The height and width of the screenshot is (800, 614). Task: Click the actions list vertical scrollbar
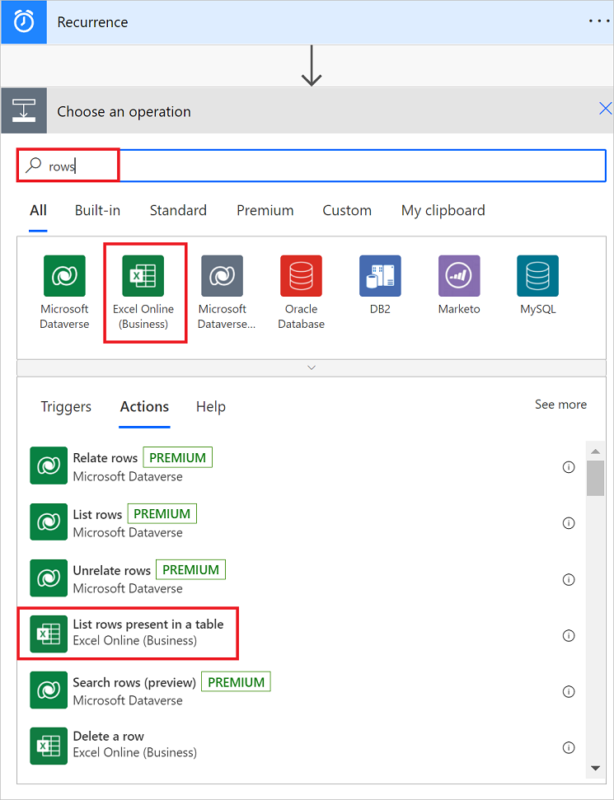pyautogui.click(x=595, y=479)
